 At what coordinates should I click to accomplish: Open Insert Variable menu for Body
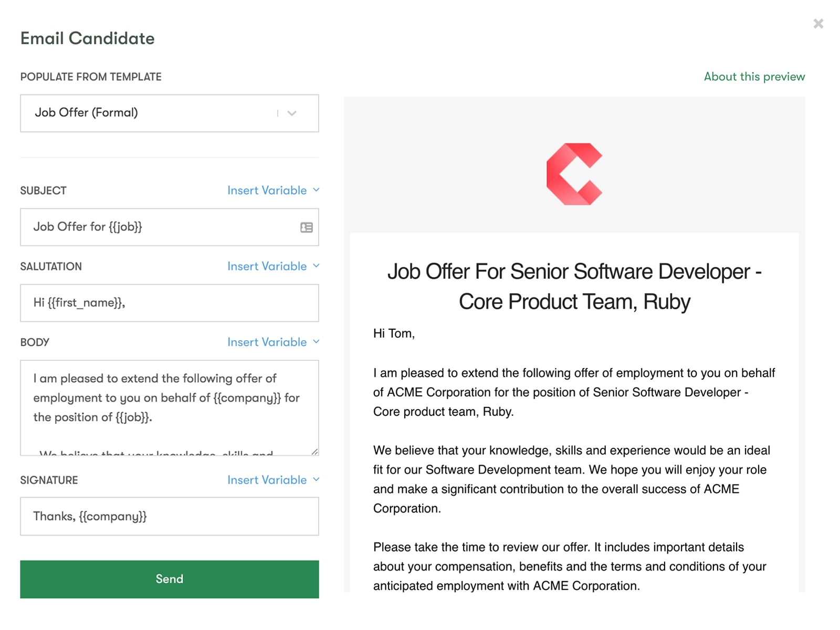click(x=267, y=342)
